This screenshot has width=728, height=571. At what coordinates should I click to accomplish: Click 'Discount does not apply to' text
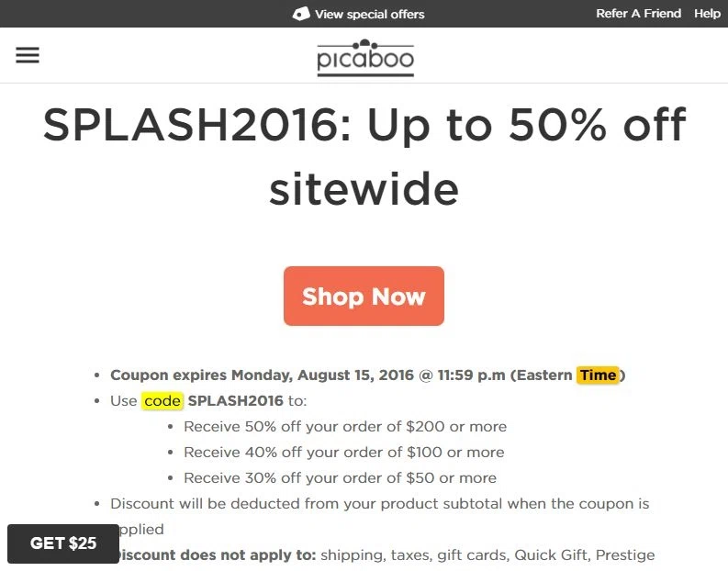(218, 555)
